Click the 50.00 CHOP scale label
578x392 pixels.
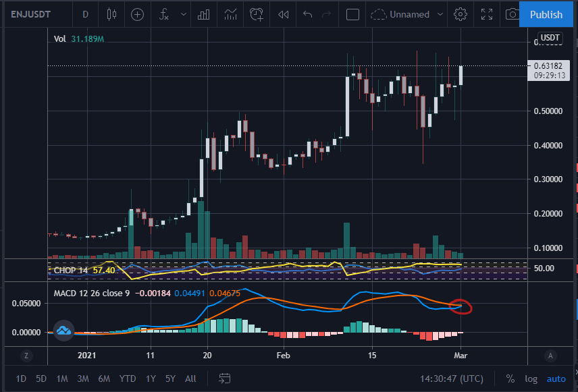click(544, 269)
